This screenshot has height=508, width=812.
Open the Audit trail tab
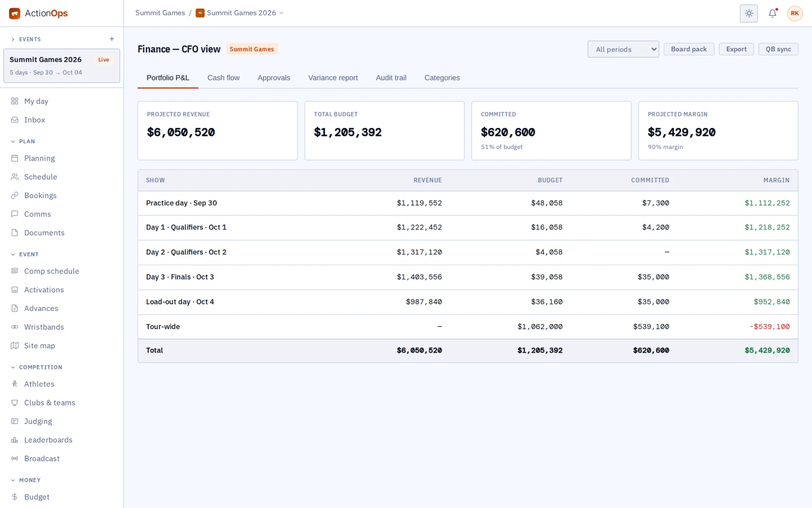click(391, 78)
